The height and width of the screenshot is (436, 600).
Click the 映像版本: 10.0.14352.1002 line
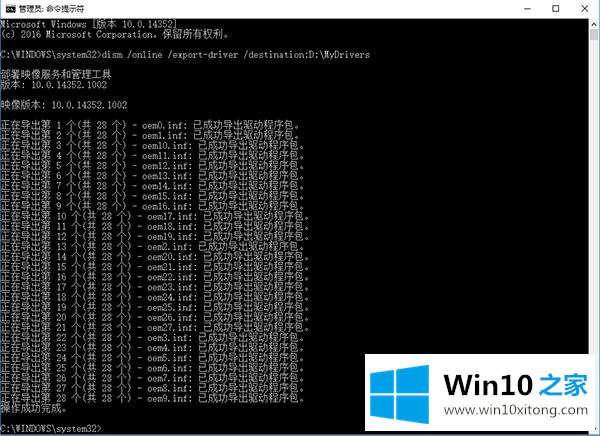point(64,105)
